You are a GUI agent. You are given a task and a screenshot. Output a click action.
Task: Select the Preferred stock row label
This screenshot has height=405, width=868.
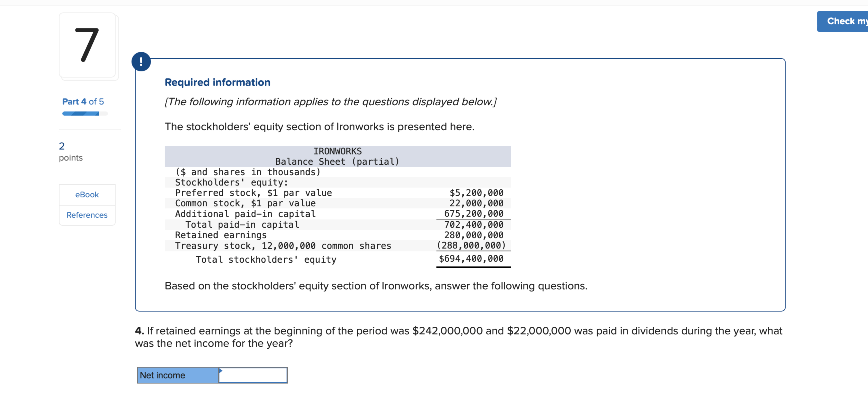pos(253,193)
